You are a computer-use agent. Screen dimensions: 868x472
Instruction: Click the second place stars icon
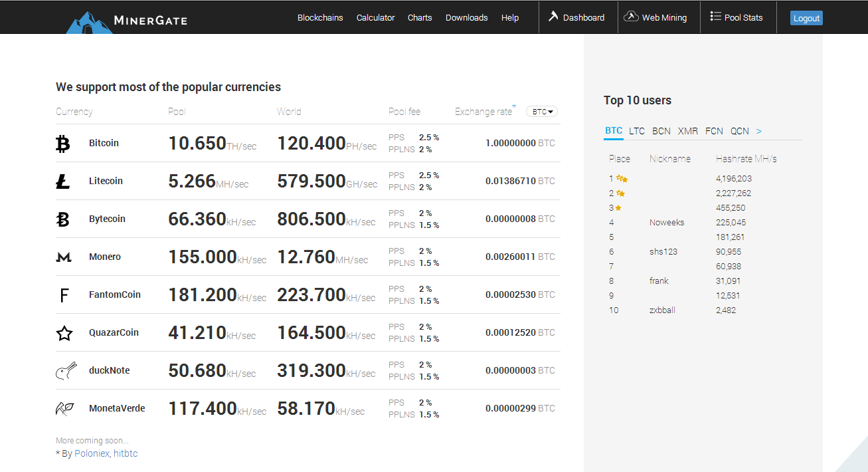tap(620, 193)
